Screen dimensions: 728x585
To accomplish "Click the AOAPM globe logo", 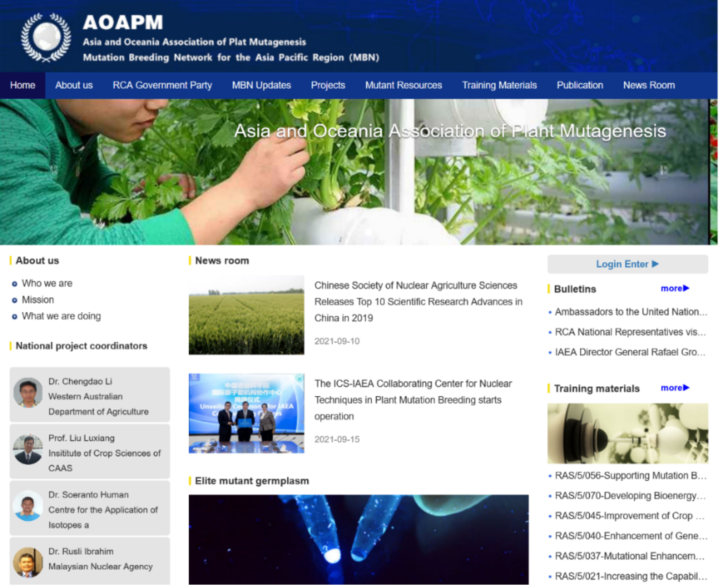I will pos(46,37).
